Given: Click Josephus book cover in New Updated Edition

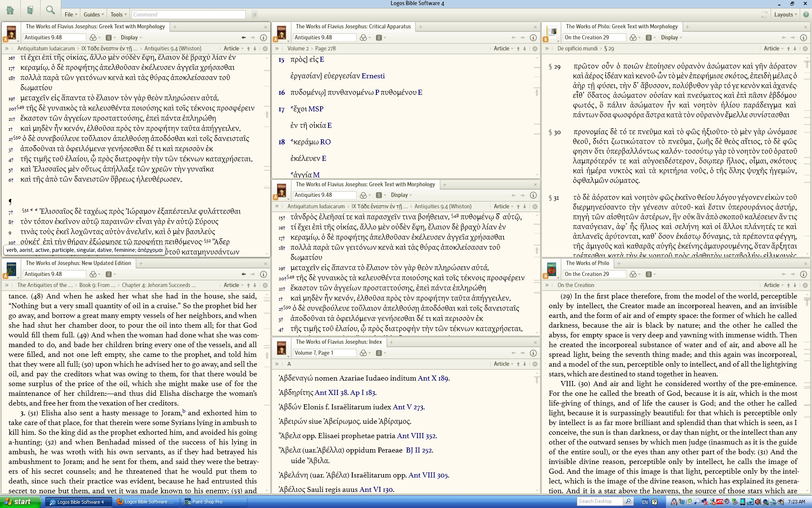Looking at the screenshot, I should (11, 270).
